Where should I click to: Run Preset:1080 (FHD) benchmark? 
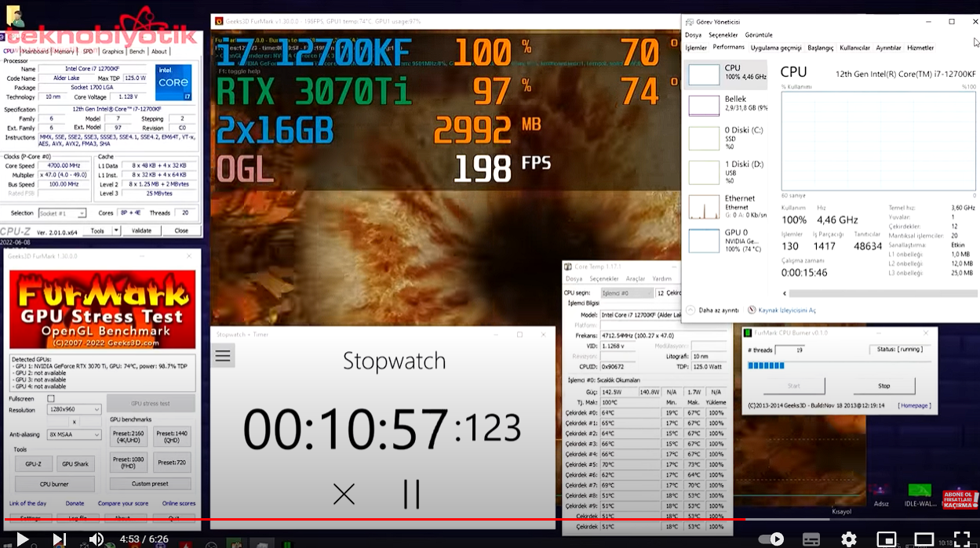pos(128,463)
